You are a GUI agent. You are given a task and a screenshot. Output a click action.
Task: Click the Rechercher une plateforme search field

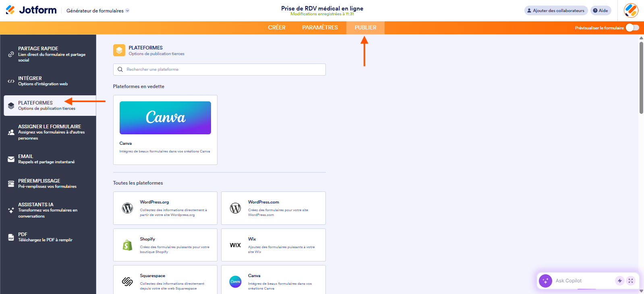[x=219, y=69]
